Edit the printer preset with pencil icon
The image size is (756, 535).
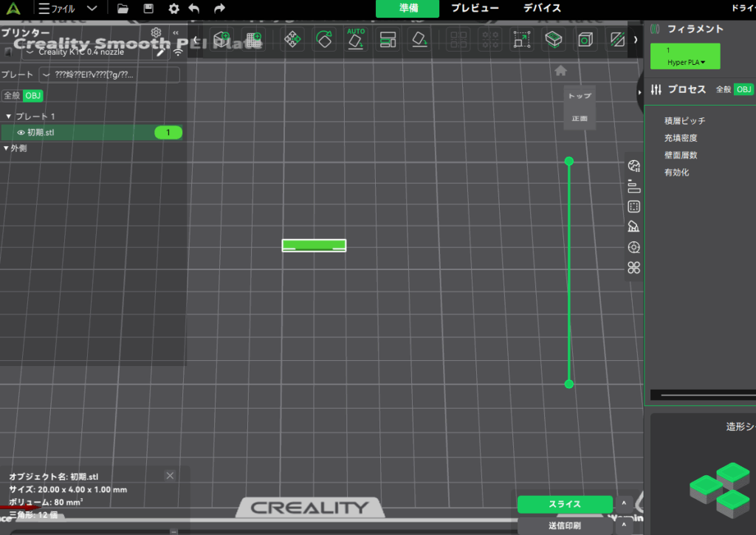coord(160,52)
